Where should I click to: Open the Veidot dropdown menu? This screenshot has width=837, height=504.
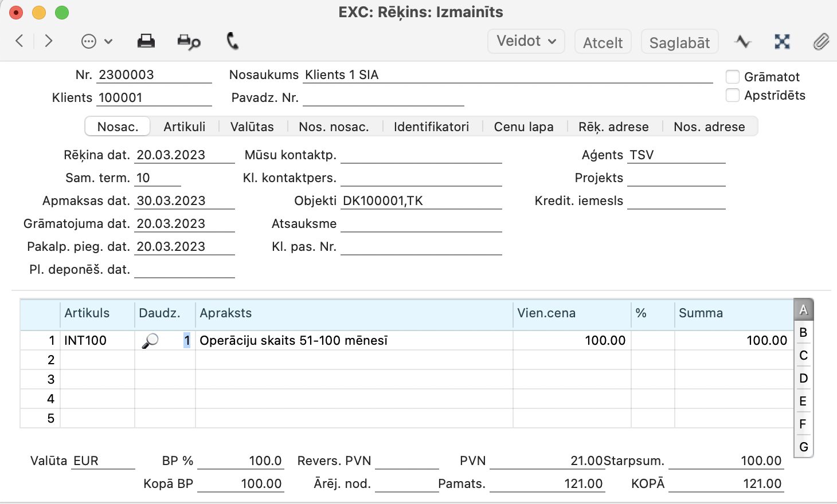click(x=526, y=41)
